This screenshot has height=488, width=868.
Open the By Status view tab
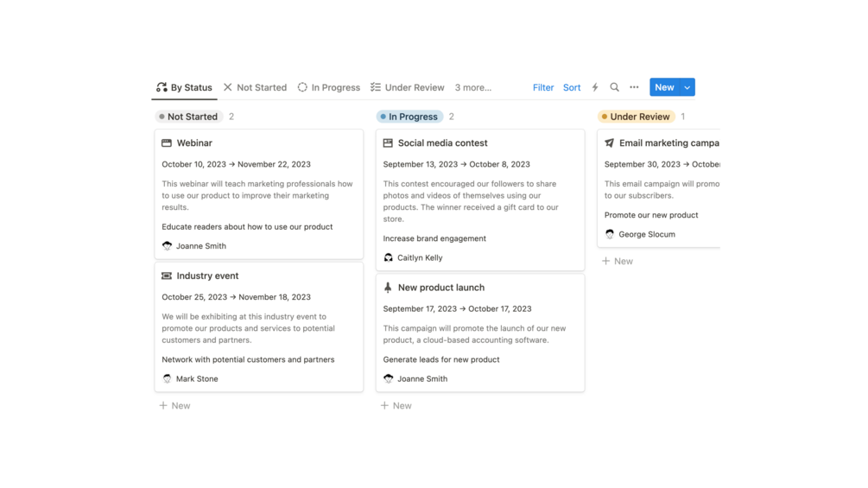pos(184,87)
